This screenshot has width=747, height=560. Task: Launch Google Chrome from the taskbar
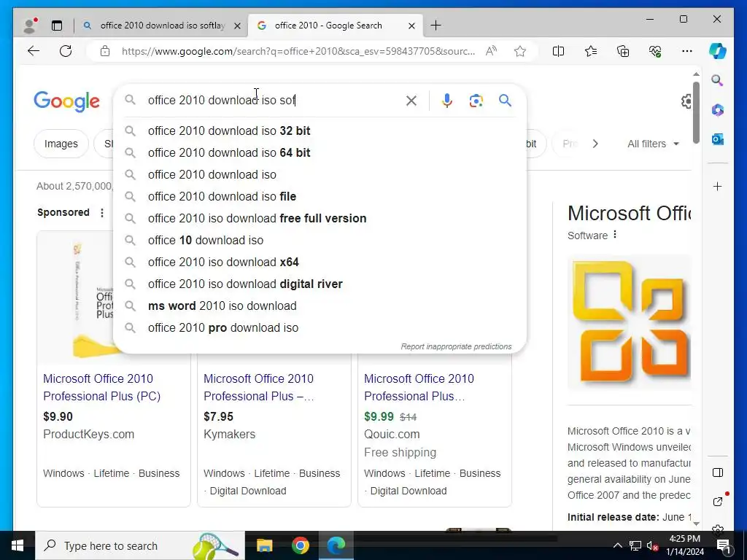pyautogui.click(x=300, y=545)
